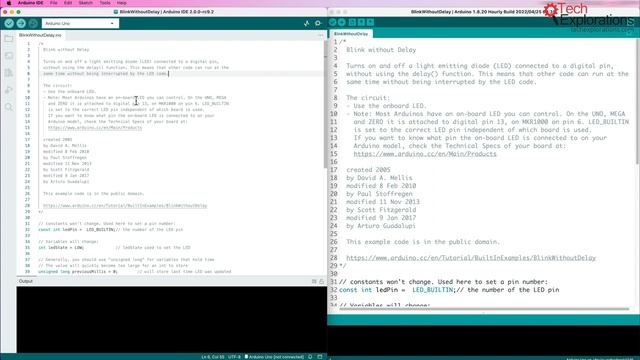Click 'Blink without Delay' title in 1.8.20 editor
This screenshot has width=640, height=360.
381,50
